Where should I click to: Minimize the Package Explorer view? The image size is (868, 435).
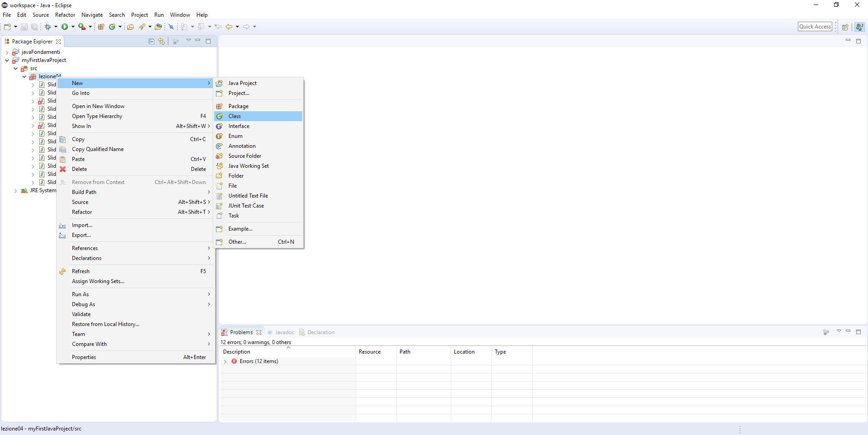click(x=198, y=41)
